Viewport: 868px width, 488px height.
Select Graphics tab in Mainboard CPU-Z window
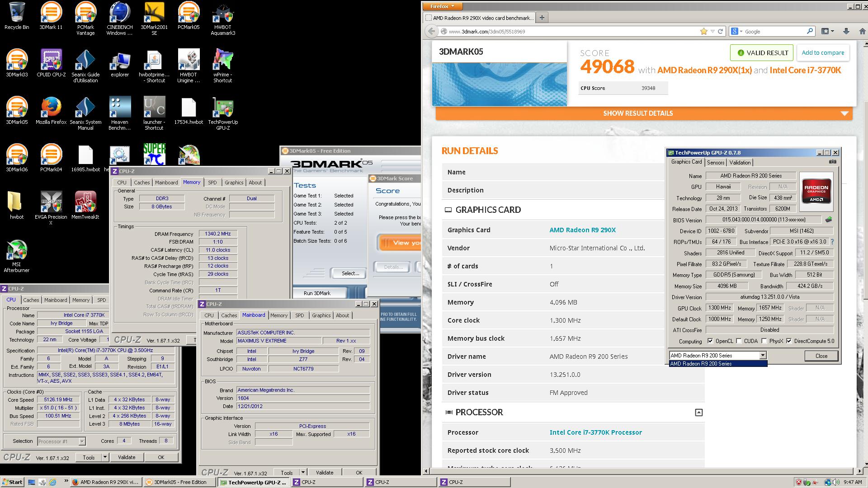[321, 315]
